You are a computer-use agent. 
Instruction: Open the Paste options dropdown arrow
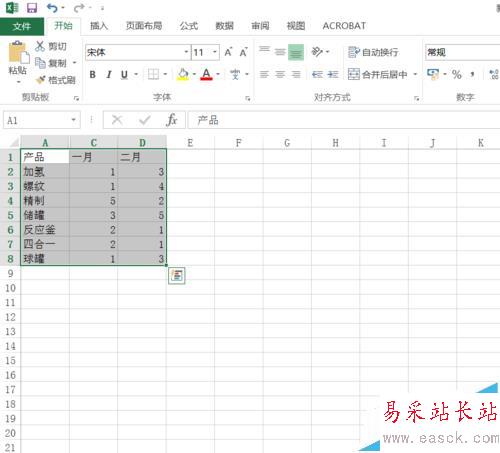click(x=18, y=82)
